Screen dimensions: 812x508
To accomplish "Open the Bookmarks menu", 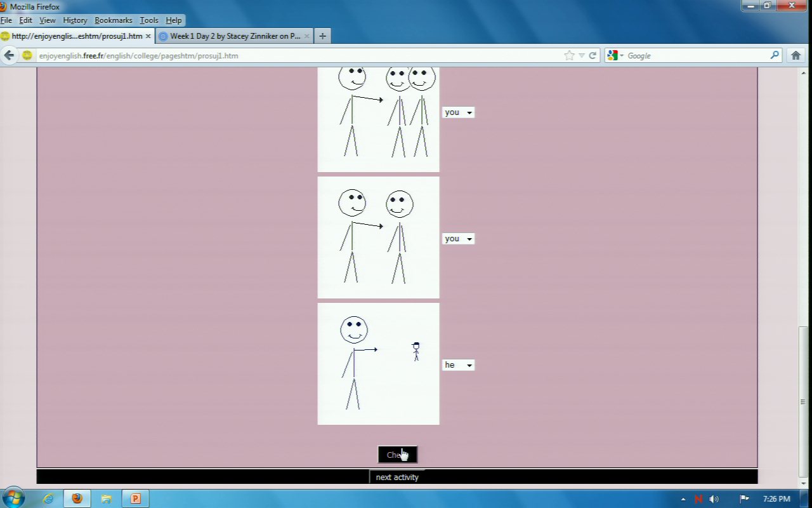I will (113, 20).
